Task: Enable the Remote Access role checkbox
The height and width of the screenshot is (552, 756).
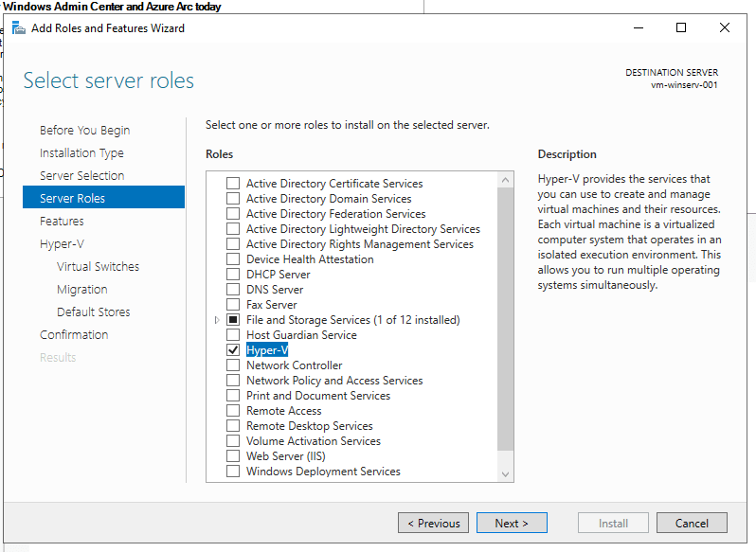Action: (233, 411)
